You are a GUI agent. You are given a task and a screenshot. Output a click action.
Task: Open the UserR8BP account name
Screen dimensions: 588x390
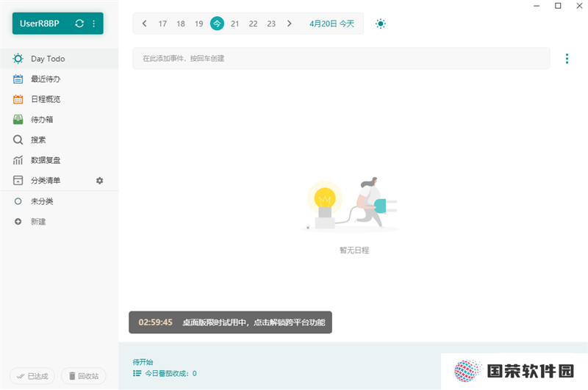pos(40,24)
